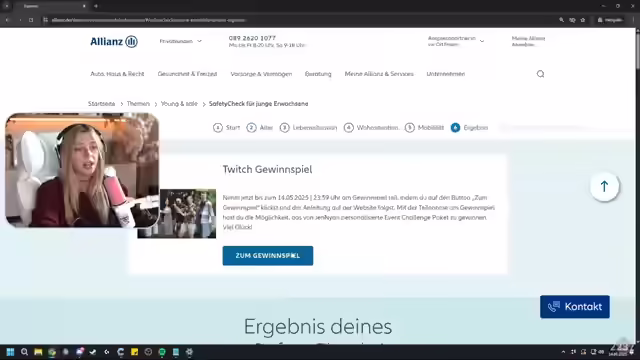Click the Inkognito profile indicator
This screenshot has height=360, width=640.
pos(610,20)
